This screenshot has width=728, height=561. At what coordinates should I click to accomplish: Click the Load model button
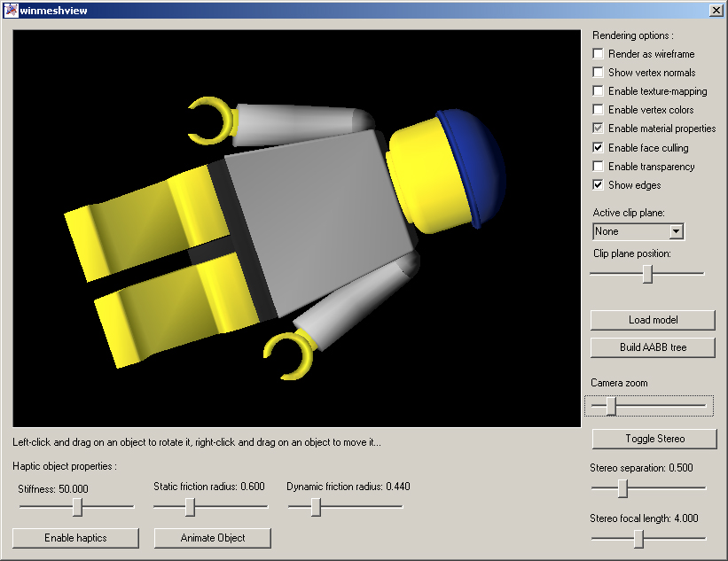(653, 320)
